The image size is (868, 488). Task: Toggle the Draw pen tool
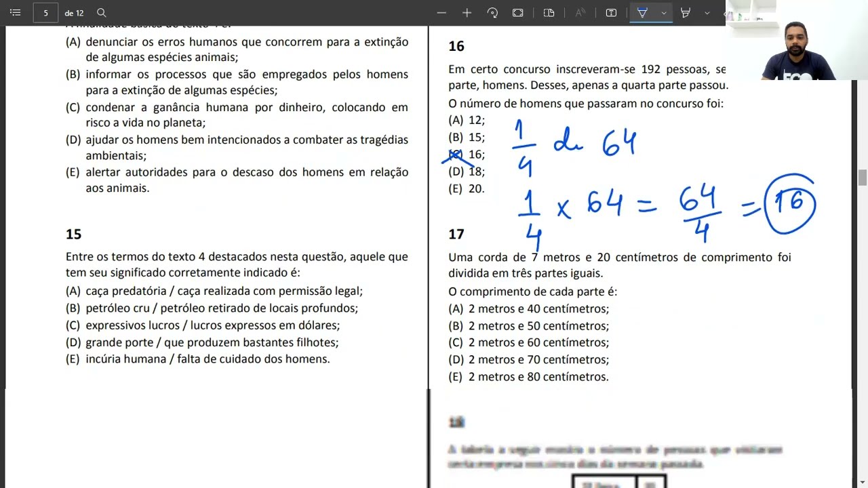(x=642, y=13)
